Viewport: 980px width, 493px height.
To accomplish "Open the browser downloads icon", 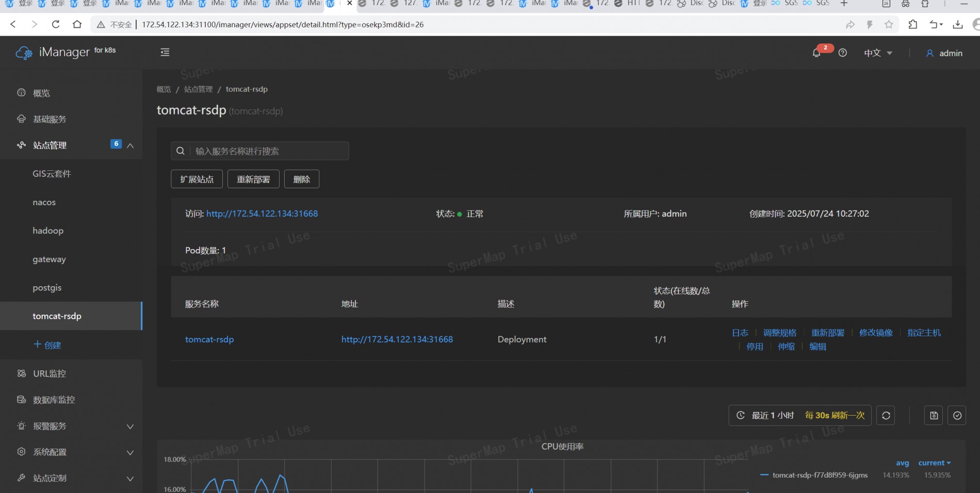I will [x=958, y=24].
